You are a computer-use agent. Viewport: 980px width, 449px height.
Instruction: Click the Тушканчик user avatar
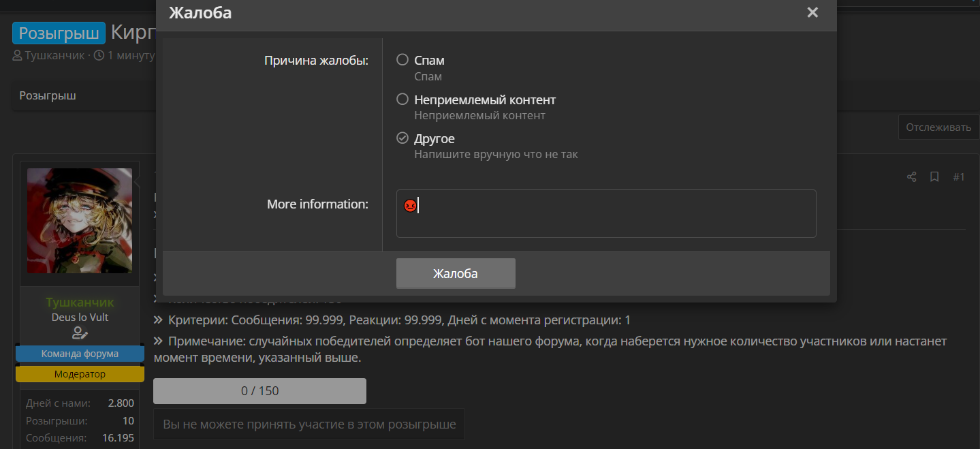tap(80, 221)
